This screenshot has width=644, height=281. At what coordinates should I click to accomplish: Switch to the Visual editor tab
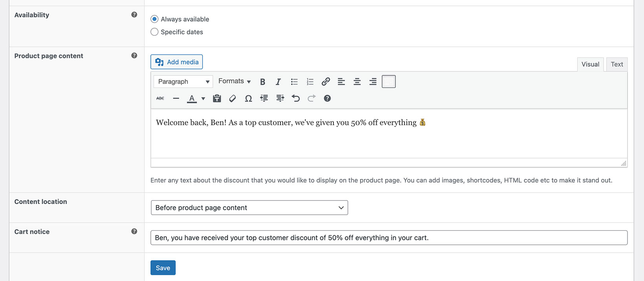590,64
